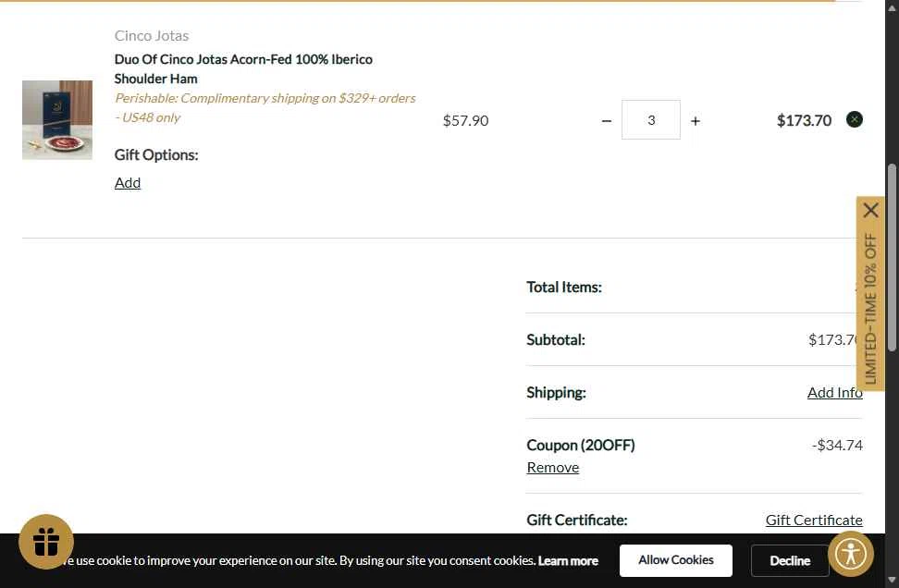Open the gift rewards icon
This screenshot has height=588, width=899.
point(46,542)
